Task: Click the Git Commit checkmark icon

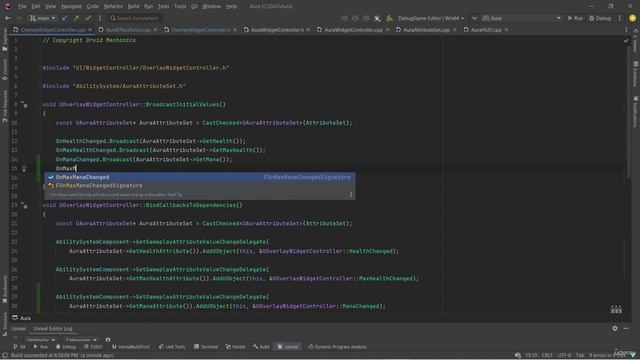Action: [x=88, y=18]
